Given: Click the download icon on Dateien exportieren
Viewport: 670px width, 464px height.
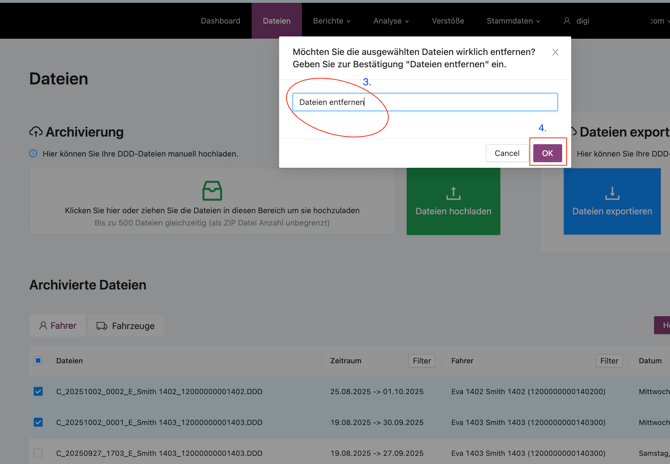Looking at the screenshot, I should pos(612,193).
